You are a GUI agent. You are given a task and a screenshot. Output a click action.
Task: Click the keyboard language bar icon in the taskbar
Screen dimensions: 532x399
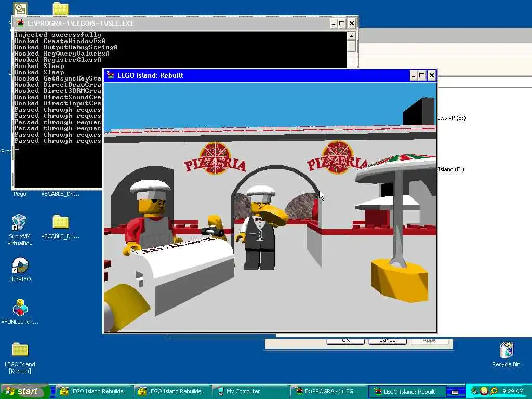(x=455, y=392)
